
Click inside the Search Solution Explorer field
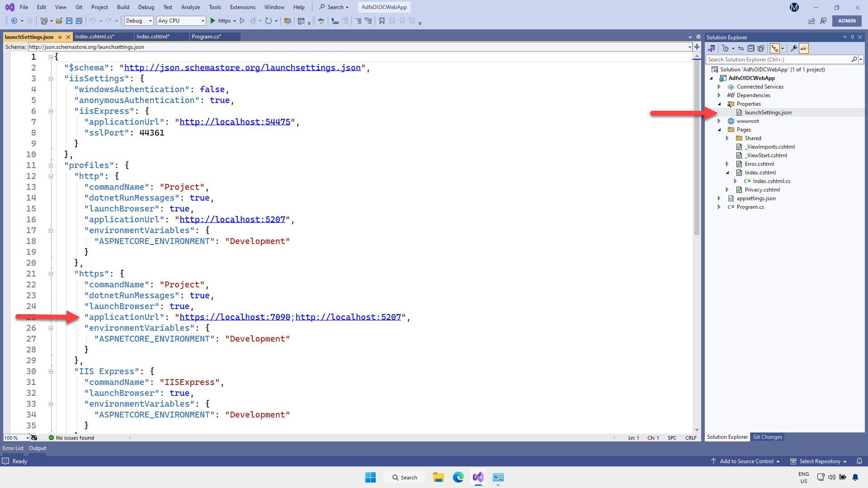(x=778, y=59)
